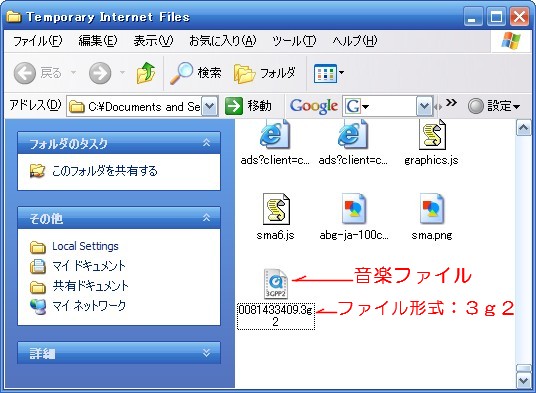Select the sma.png image icon

tap(432, 209)
